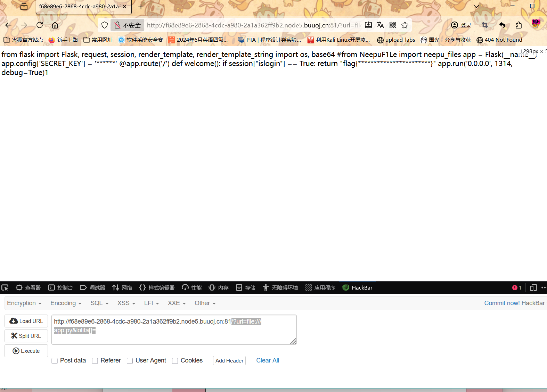Bookmark this page with the star icon
Viewport: 547px width, 392px height.
(405, 25)
